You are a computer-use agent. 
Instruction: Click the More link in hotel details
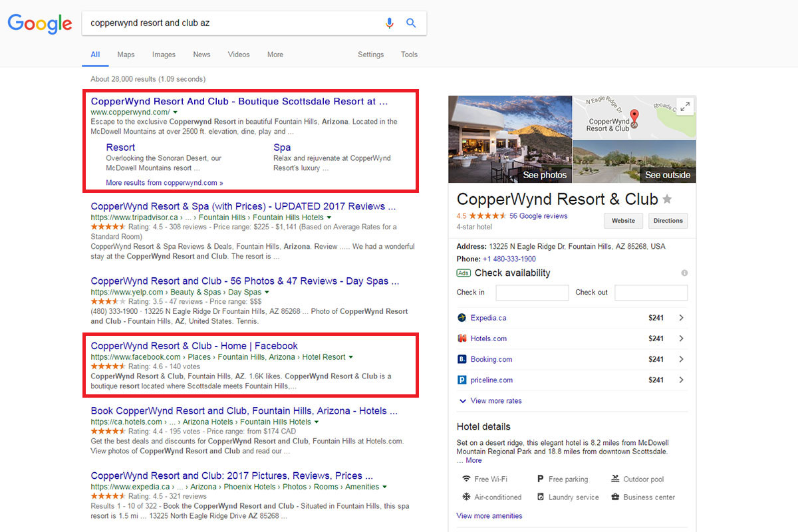pyautogui.click(x=473, y=460)
